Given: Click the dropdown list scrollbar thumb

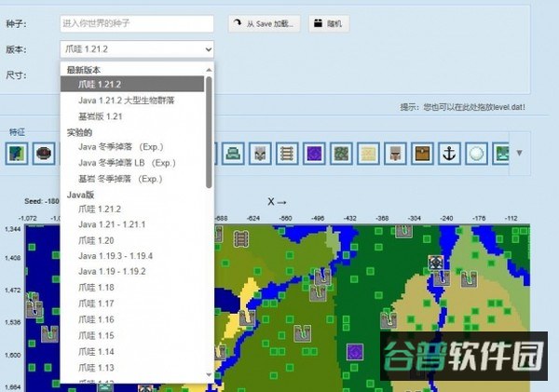Looking at the screenshot, I should pos(209,132).
